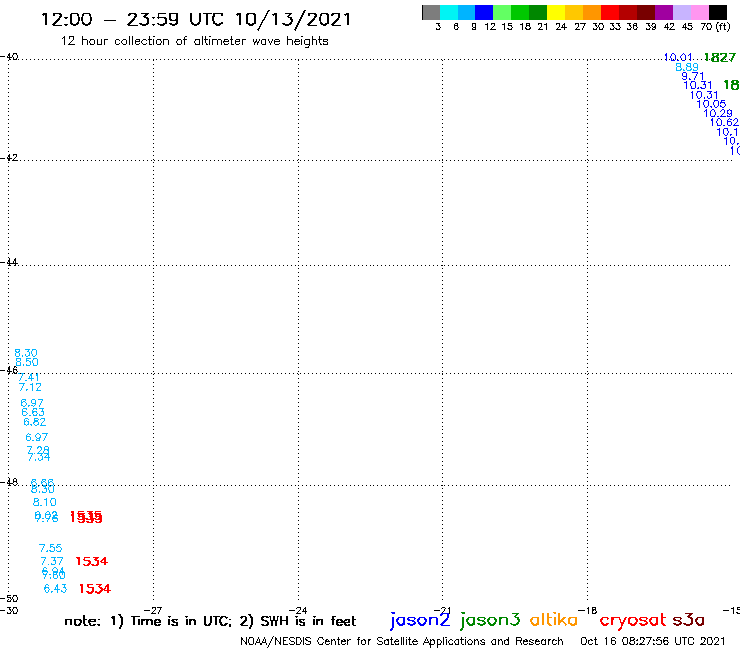Click the wave height value "10.29"

tap(718, 113)
